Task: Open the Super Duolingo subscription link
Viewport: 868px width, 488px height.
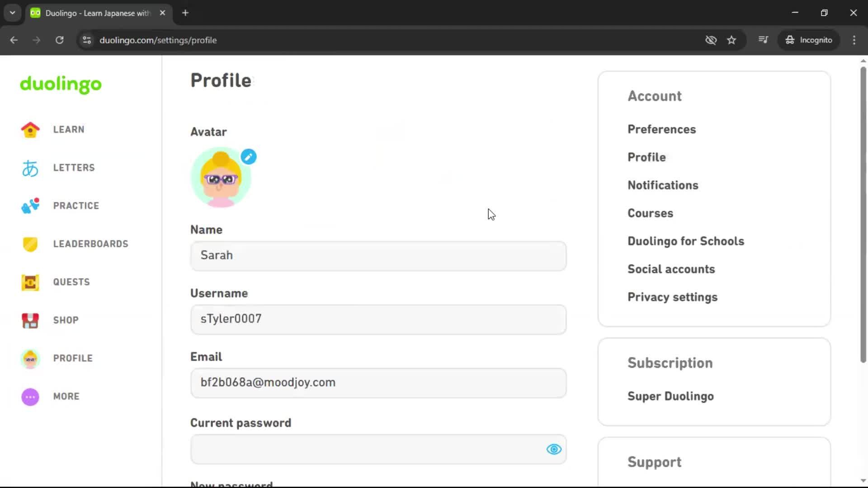Action: pos(670,396)
